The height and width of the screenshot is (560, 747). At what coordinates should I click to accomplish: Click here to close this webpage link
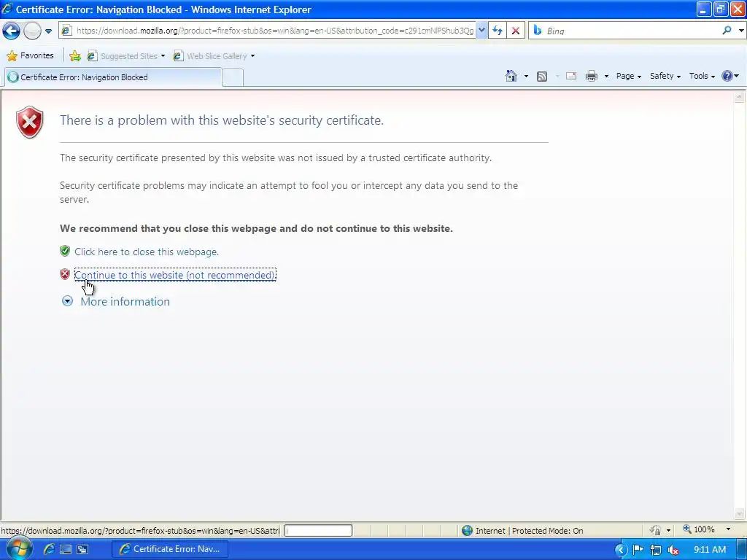click(x=147, y=252)
